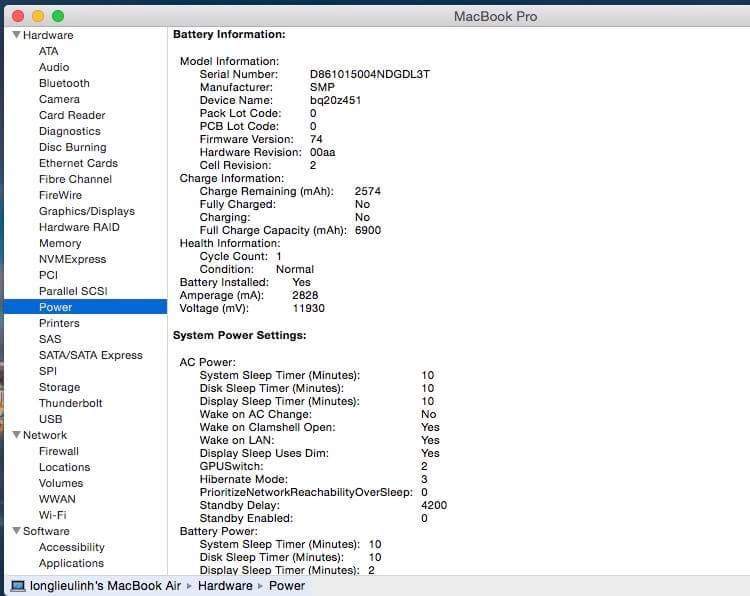Click serial number D861015004NDGDL3T
The height and width of the screenshot is (596, 750).
tap(370, 75)
